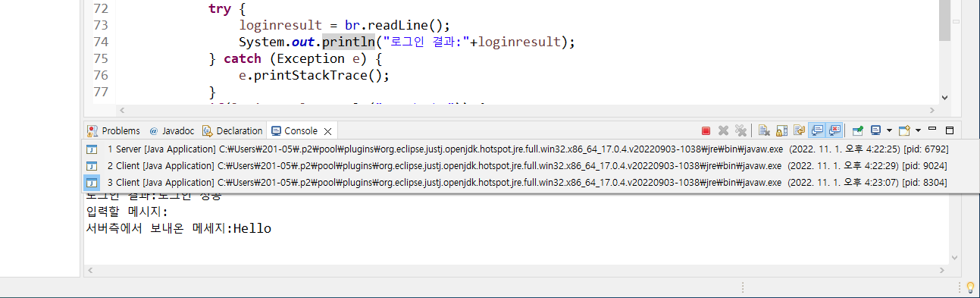Image resolution: width=980 pixels, height=298 pixels.
Task: Click line number 77 in the gutter
Action: 100,92
